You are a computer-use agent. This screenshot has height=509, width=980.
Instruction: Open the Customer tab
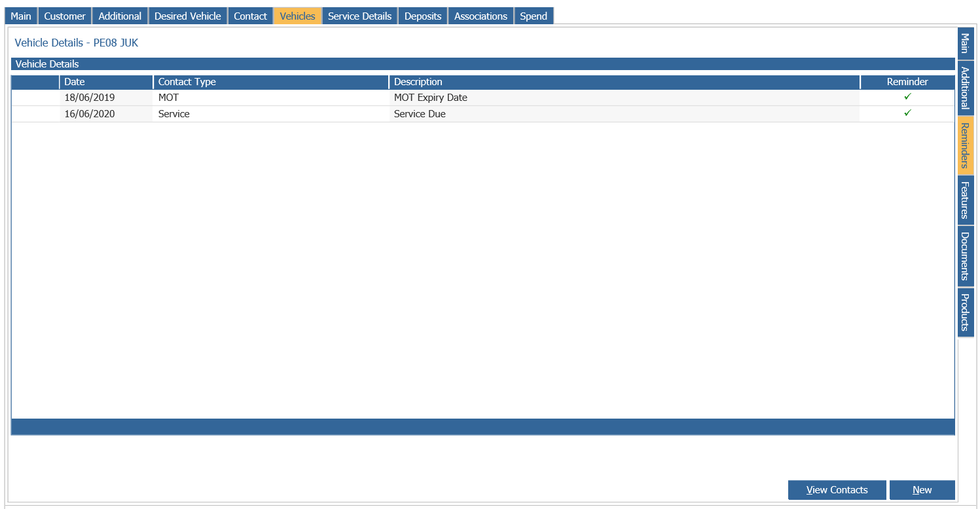coord(65,16)
